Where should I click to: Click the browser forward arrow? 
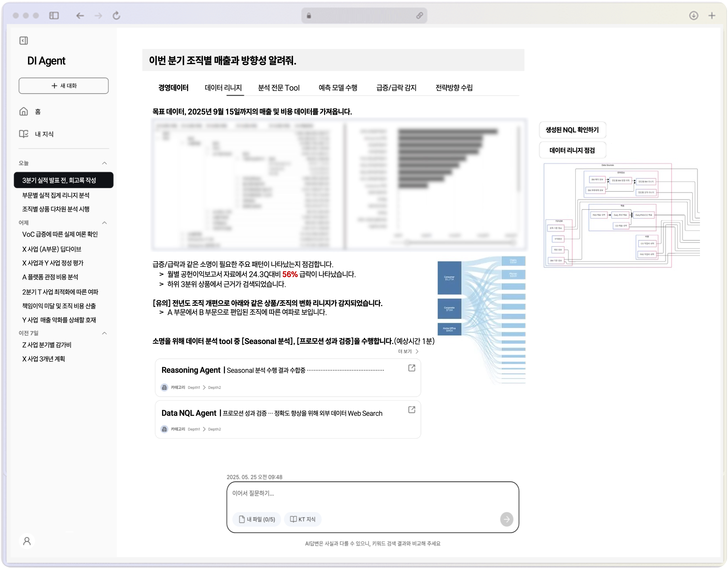(98, 16)
